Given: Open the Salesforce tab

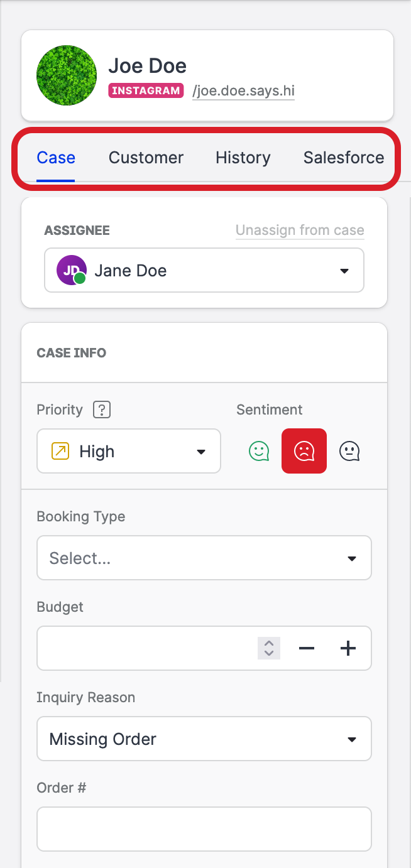Looking at the screenshot, I should 343,158.
